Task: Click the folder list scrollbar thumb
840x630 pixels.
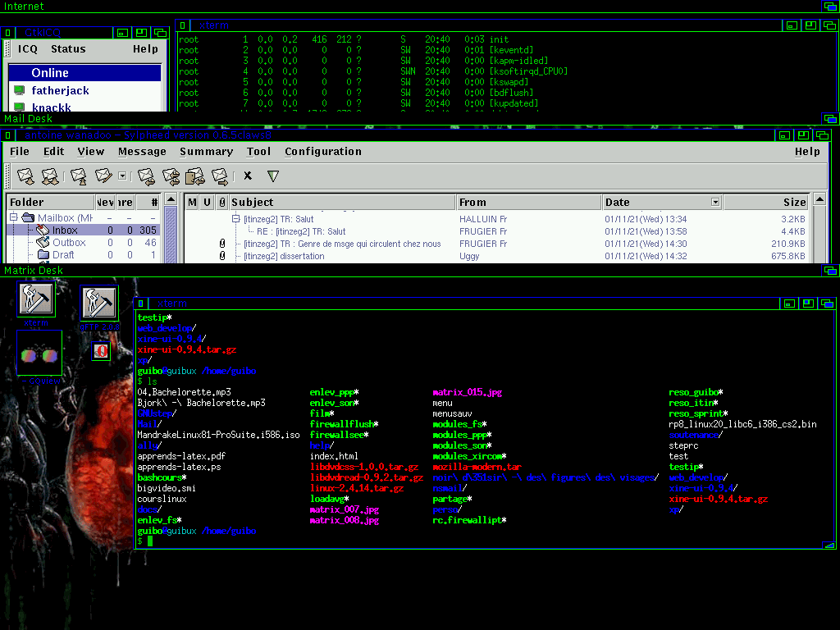Action: (171, 234)
